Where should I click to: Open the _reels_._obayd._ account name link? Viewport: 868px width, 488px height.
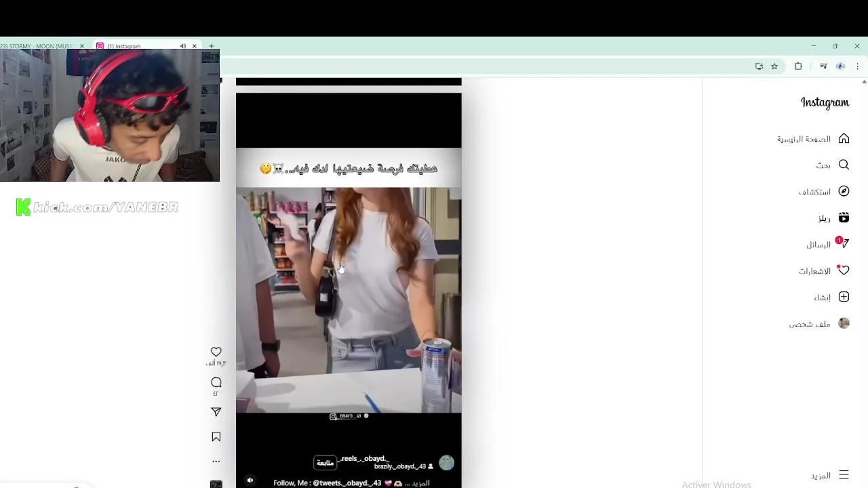[x=365, y=459]
